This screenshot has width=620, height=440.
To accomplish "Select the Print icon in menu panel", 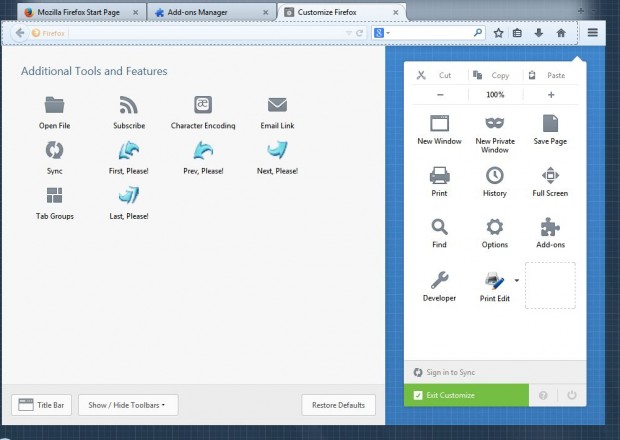I will (x=439, y=175).
